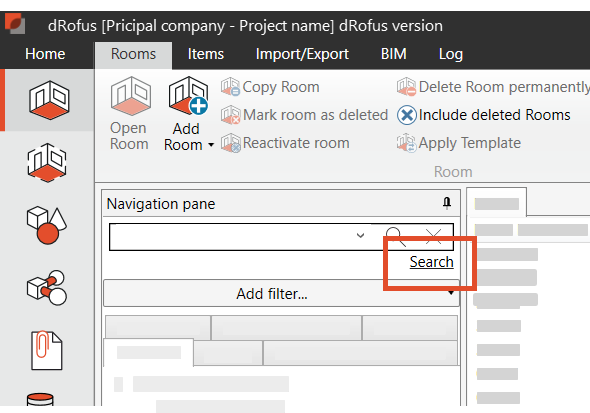Click the Open Room icon
This screenshot has height=413, width=590.
pos(131,96)
